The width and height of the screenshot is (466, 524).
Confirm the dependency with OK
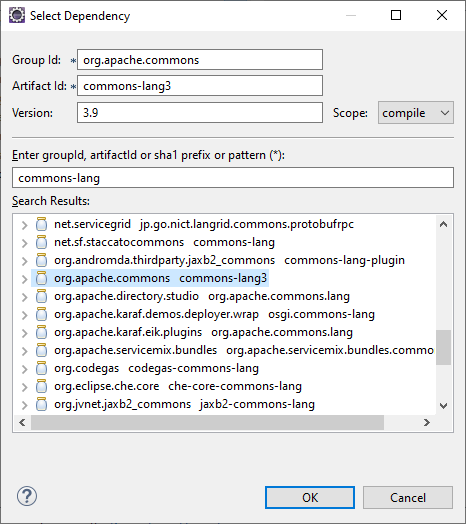pyautogui.click(x=310, y=498)
